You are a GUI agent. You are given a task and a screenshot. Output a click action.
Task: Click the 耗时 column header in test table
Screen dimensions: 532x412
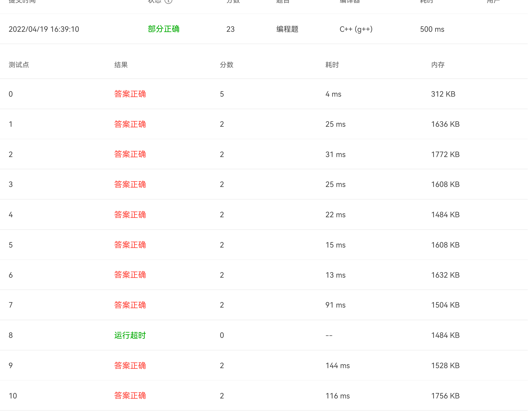click(332, 65)
